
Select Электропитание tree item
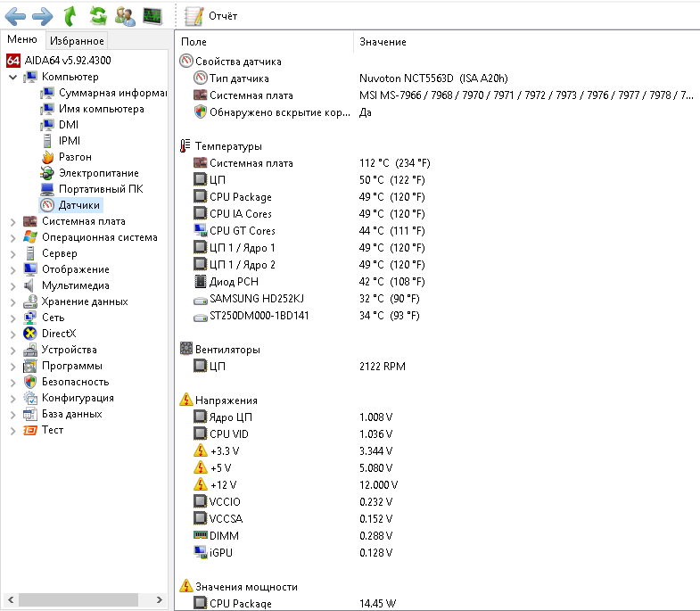[x=98, y=173]
